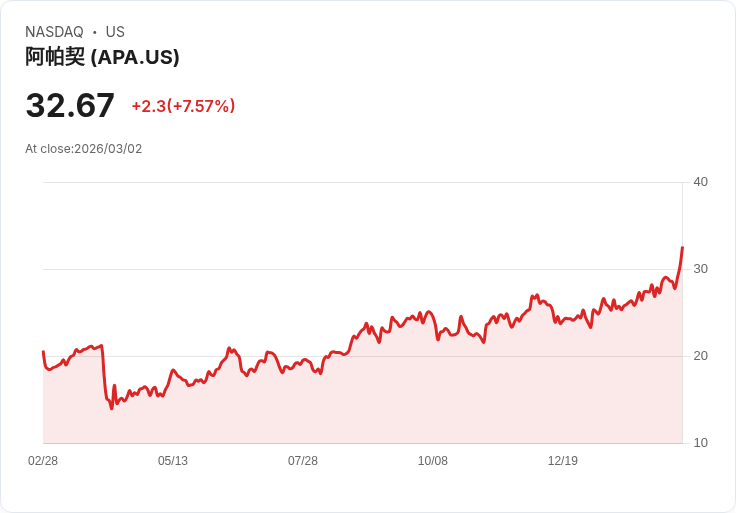Click the 20 label on the price axis
Image resolution: width=736 pixels, height=513 pixels.
pos(700,356)
